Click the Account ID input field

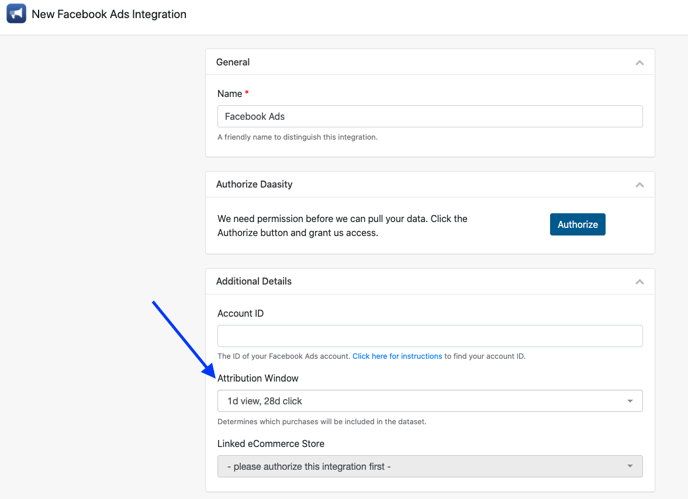click(x=430, y=336)
